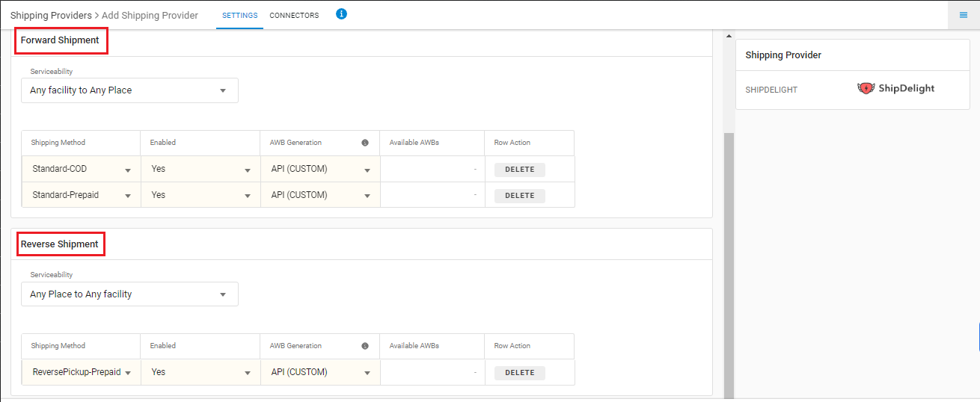
Task: Open Enabled dropdown for Standard-Prepaid row
Action: pyautogui.click(x=200, y=195)
